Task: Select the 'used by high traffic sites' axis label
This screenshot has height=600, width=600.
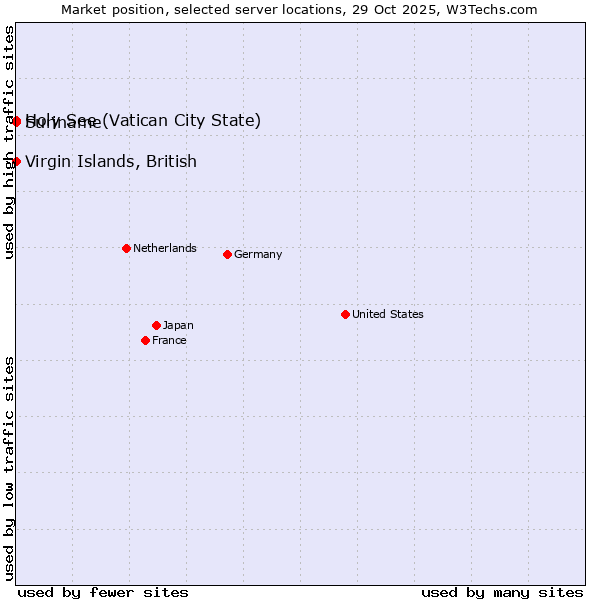Action: 9,142
